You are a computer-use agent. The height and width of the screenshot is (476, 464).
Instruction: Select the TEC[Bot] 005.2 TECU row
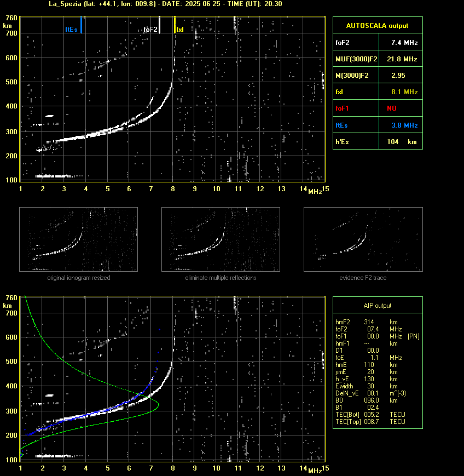(x=370, y=415)
